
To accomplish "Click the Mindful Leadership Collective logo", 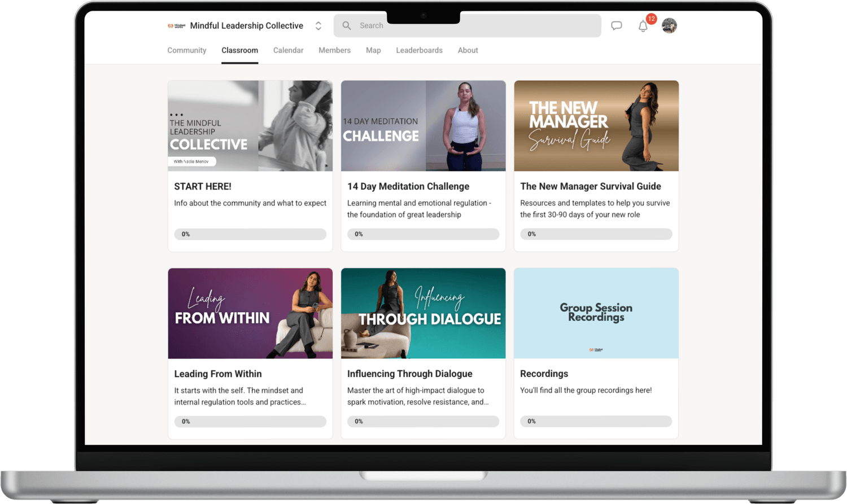I will [177, 26].
